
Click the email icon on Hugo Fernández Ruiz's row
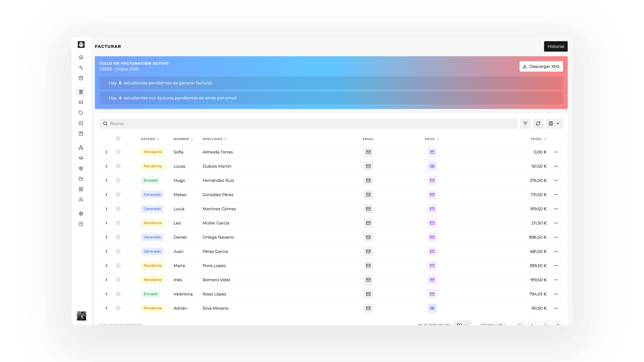pyautogui.click(x=368, y=180)
